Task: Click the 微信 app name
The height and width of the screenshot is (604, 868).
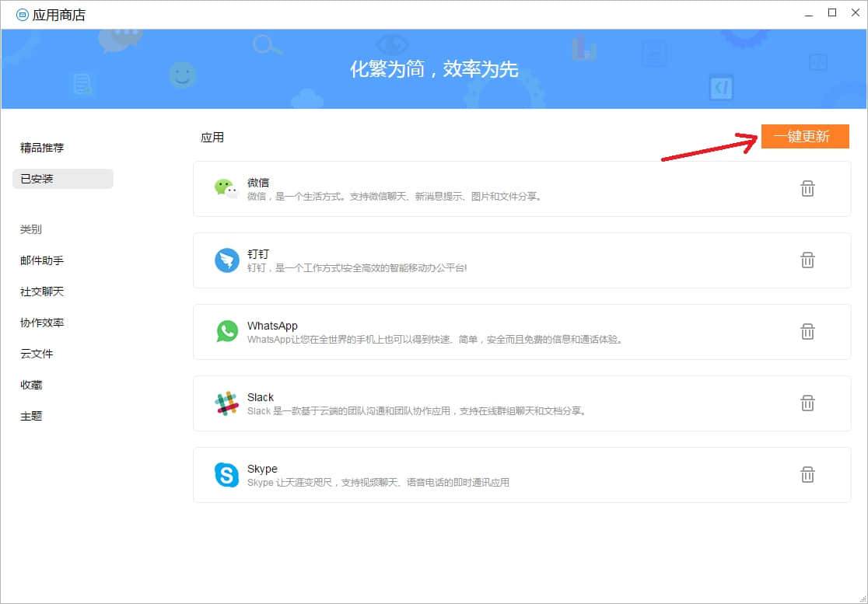Action: (x=258, y=183)
